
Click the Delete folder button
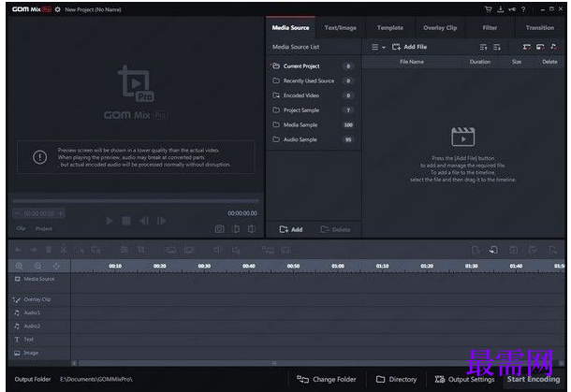335,229
